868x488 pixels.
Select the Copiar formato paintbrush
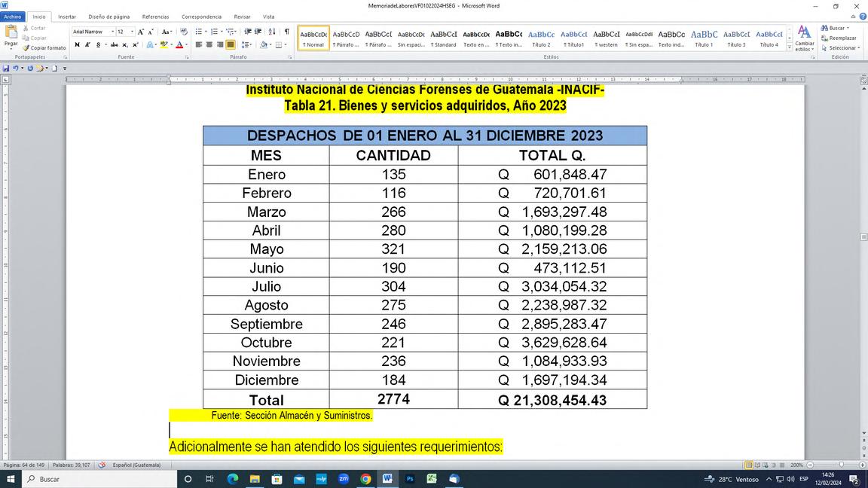(x=44, y=48)
